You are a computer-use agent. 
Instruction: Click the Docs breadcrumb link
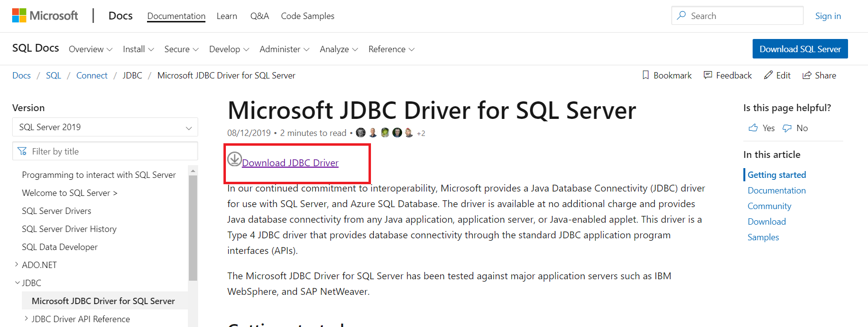(21, 76)
